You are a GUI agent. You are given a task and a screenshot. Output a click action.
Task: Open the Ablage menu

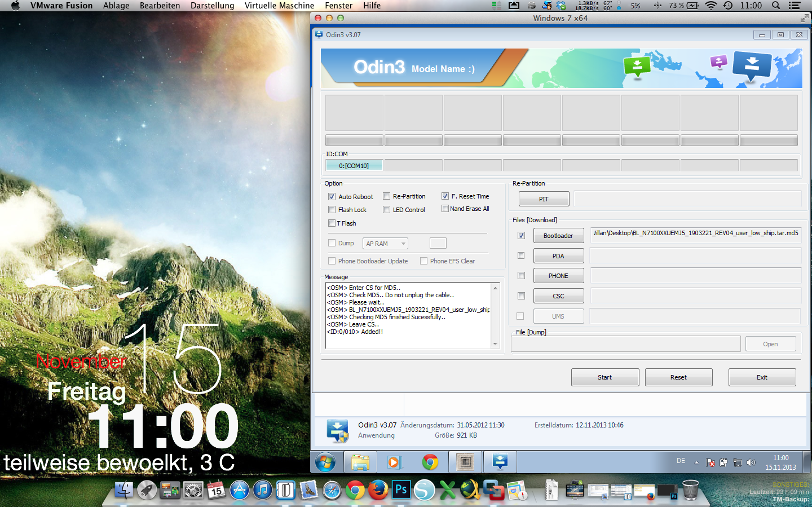click(116, 6)
